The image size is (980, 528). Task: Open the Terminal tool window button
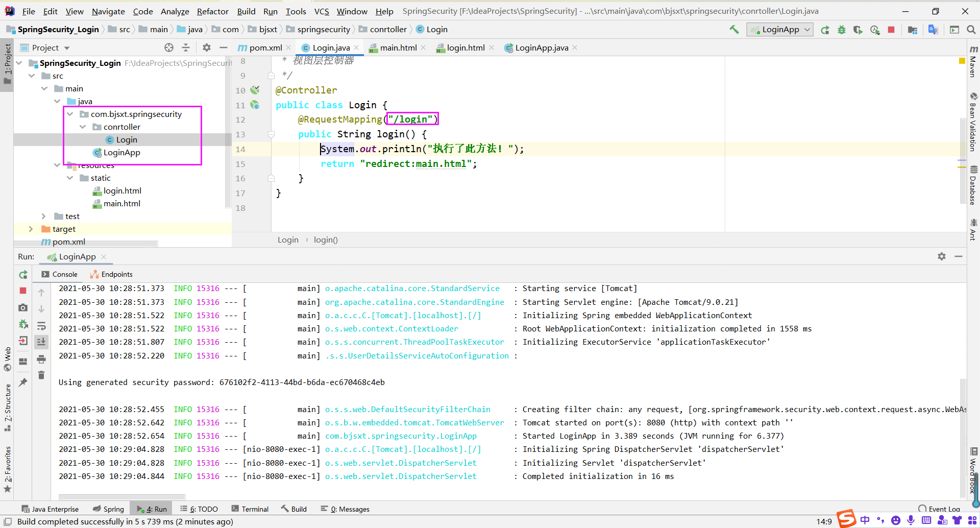point(250,509)
